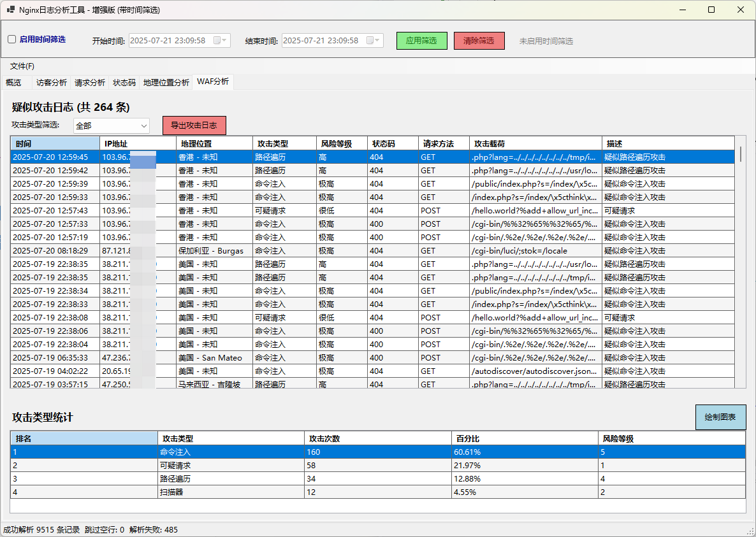Click the 绘制图表 button
Screen dimensions: 756x537
coord(720,417)
